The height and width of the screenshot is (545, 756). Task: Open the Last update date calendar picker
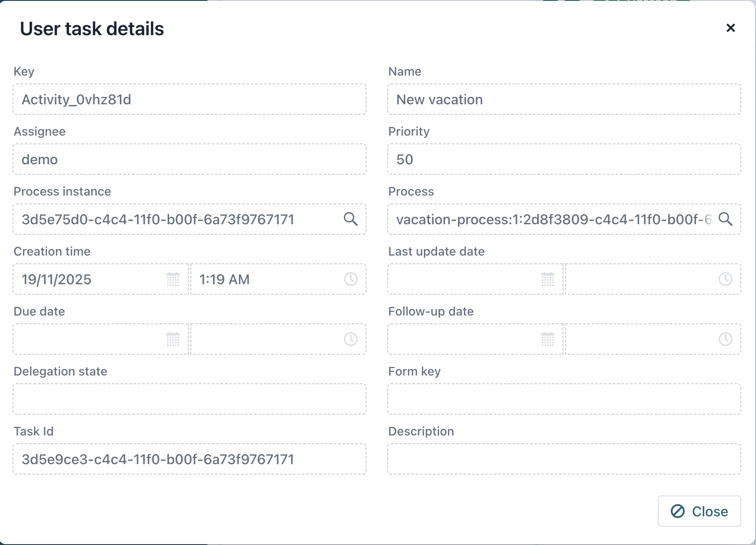click(547, 279)
